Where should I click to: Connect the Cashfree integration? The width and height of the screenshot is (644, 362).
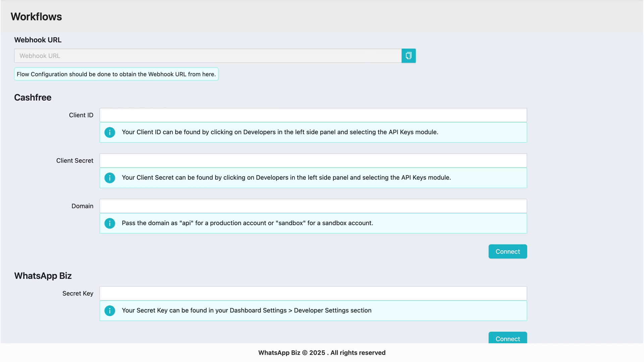pyautogui.click(x=507, y=251)
